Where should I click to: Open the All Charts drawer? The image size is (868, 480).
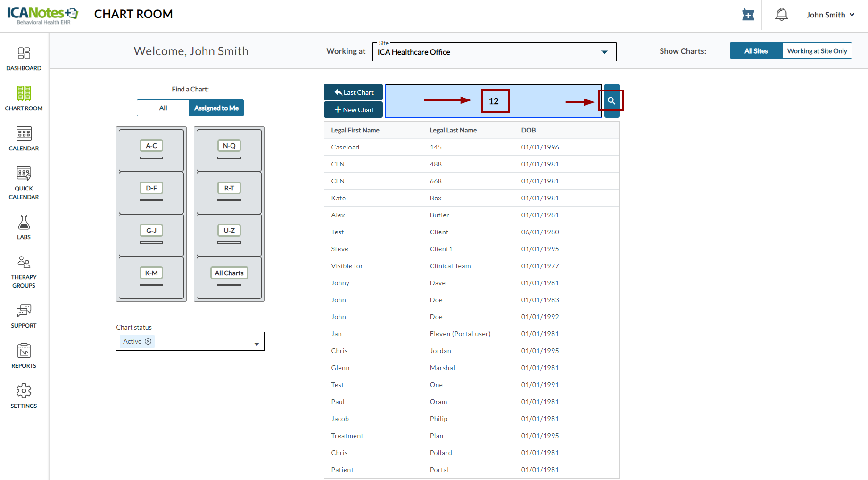click(x=229, y=277)
